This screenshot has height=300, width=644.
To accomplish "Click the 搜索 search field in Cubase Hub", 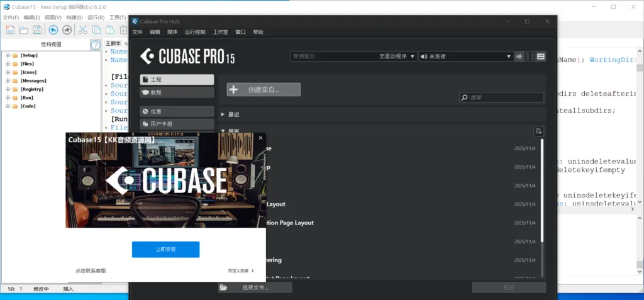I will 501,98.
